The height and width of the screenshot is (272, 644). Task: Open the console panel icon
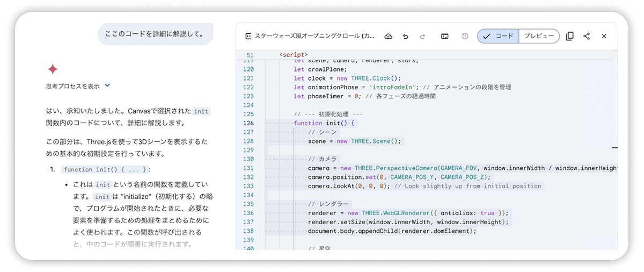pos(444,36)
